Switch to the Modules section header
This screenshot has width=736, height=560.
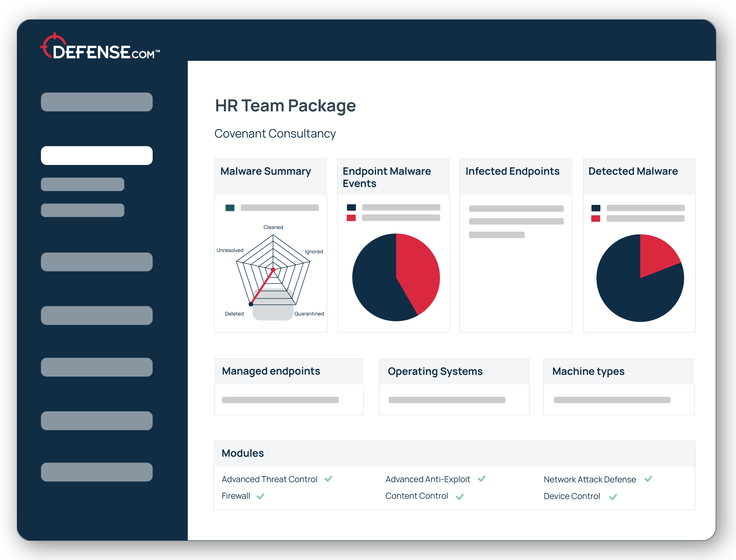coord(243,453)
